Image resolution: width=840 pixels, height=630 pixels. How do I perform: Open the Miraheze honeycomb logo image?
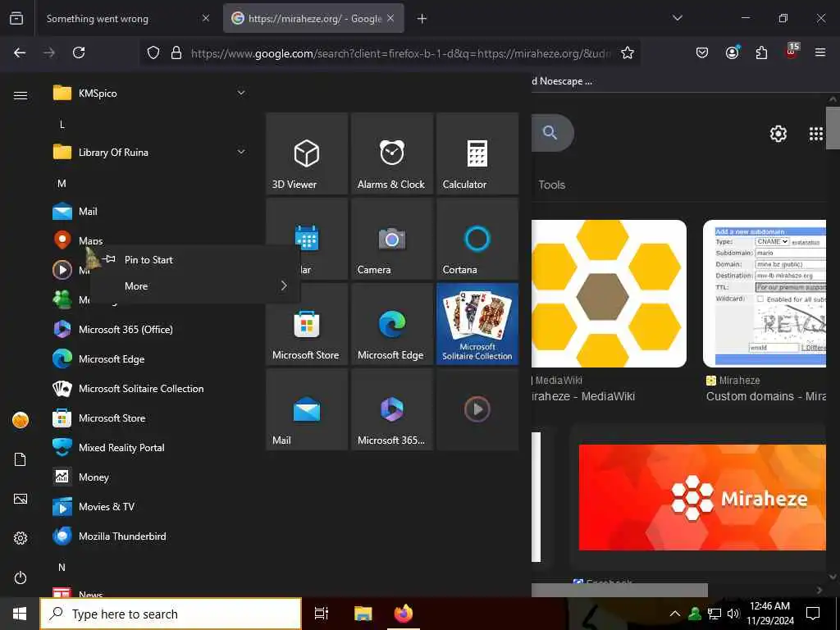(x=609, y=294)
